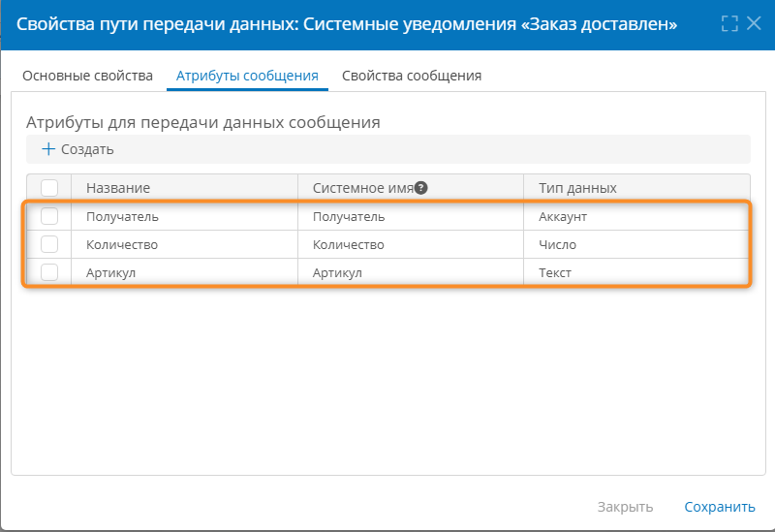The image size is (775, 532).
Task: Click the plus icon to create attribute
Action: (48, 149)
